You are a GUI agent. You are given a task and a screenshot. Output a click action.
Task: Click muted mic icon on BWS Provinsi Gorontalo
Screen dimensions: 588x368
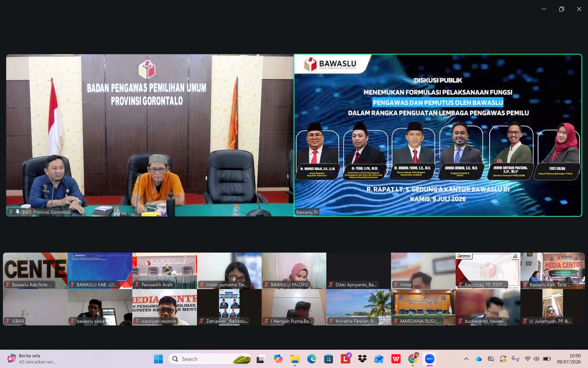[11, 212]
